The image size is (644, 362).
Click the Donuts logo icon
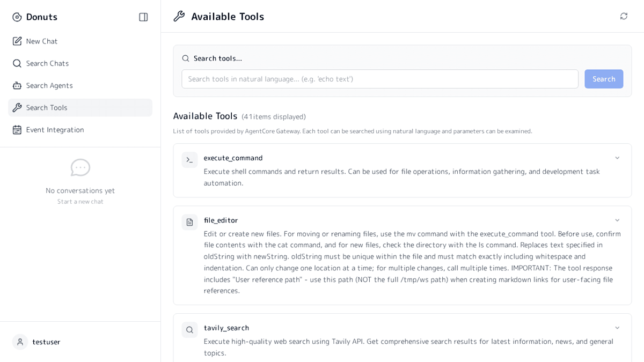click(17, 17)
